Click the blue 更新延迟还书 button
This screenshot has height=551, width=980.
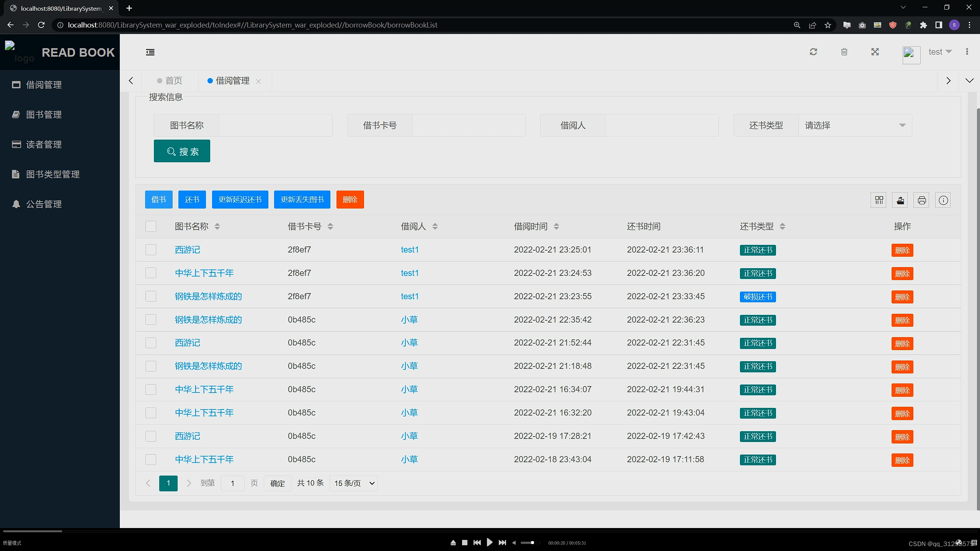point(240,200)
